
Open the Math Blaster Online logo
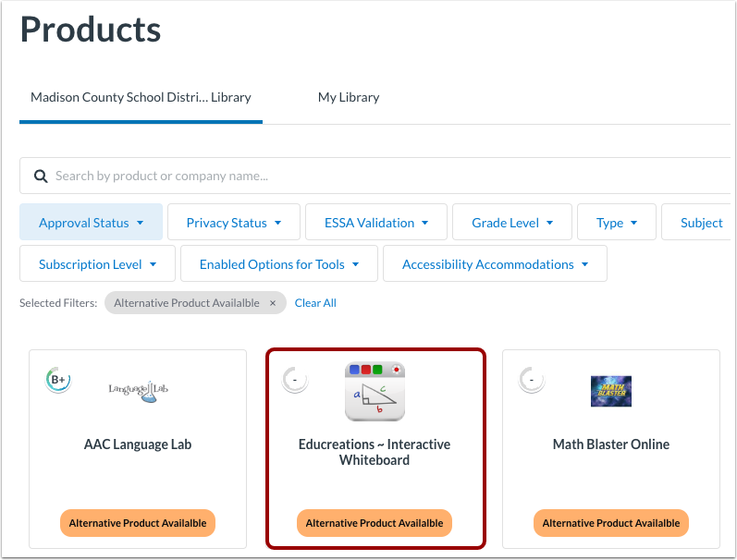[x=611, y=391]
